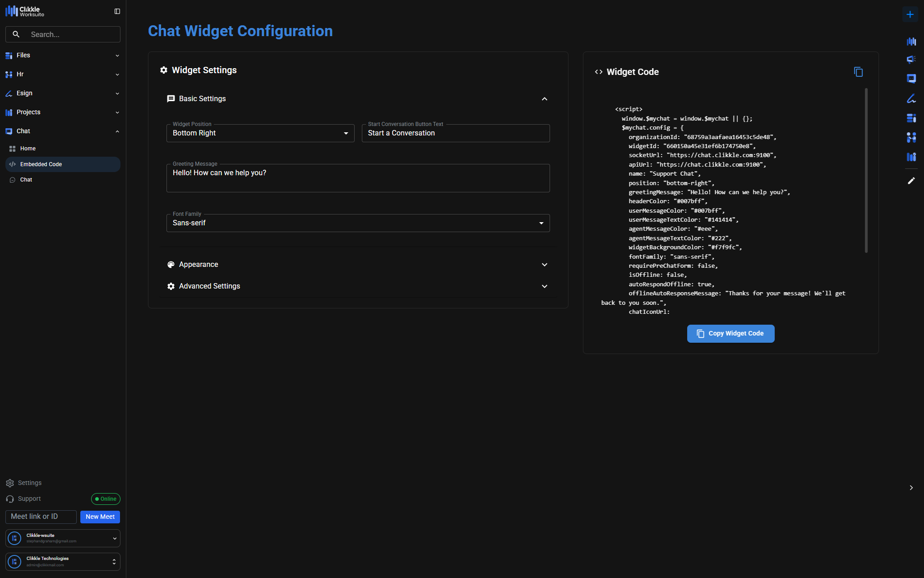
Task: Click the Greeting Message text field
Action: [x=358, y=178]
